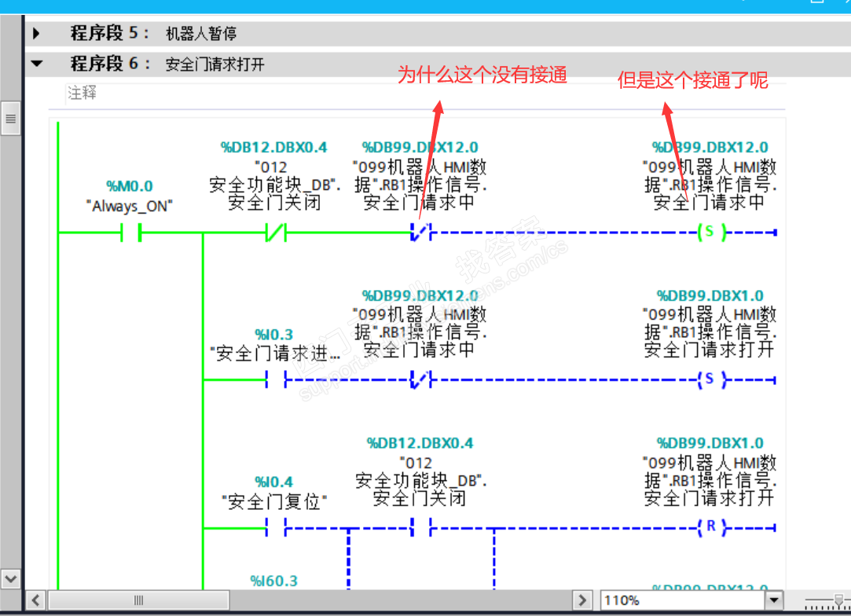Click the 注释 comment field

(425, 93)
